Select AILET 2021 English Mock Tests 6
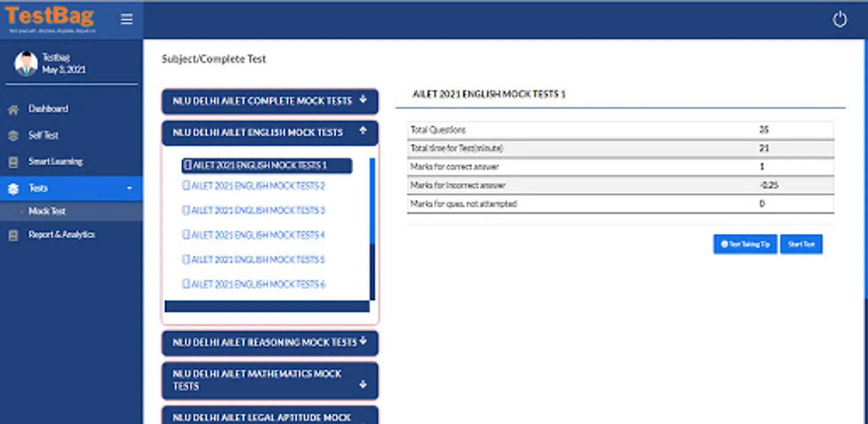This screenshot has height=424, width=868. click(x=254, y=284)
